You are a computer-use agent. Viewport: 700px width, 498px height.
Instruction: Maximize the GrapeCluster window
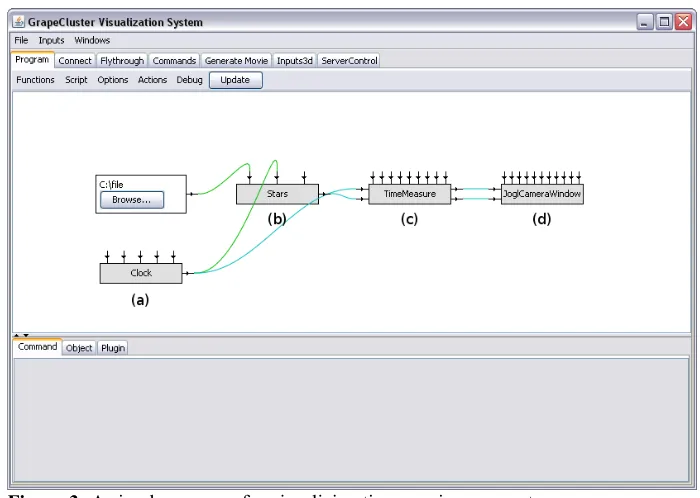(x=664, y=21)
